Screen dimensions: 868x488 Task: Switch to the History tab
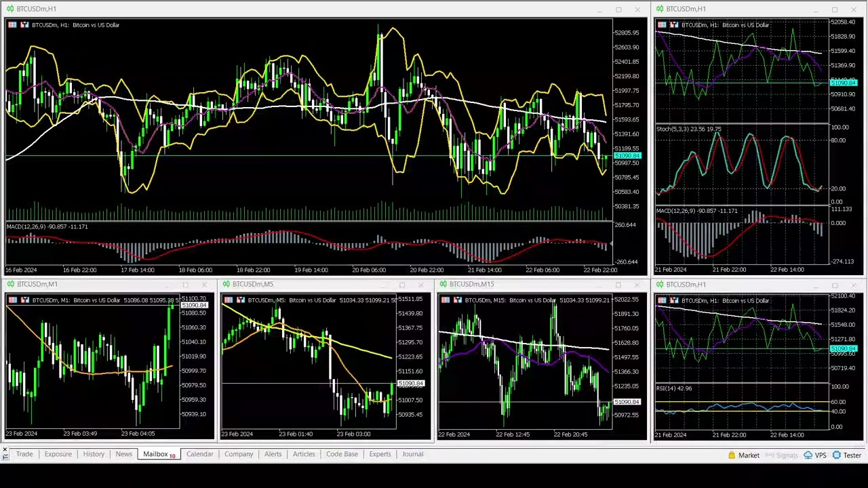[x=94, y=454]
